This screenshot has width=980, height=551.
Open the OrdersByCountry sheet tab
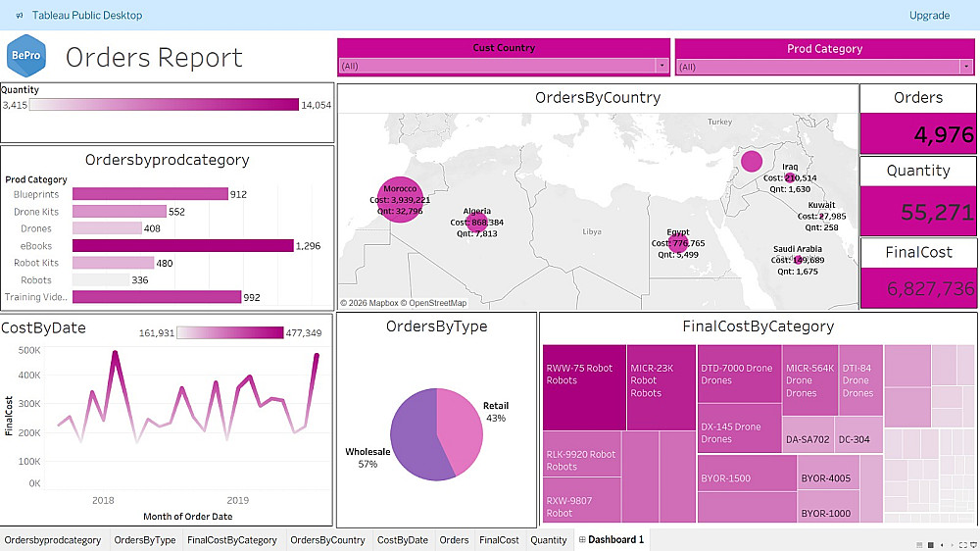tap(327, 540)
